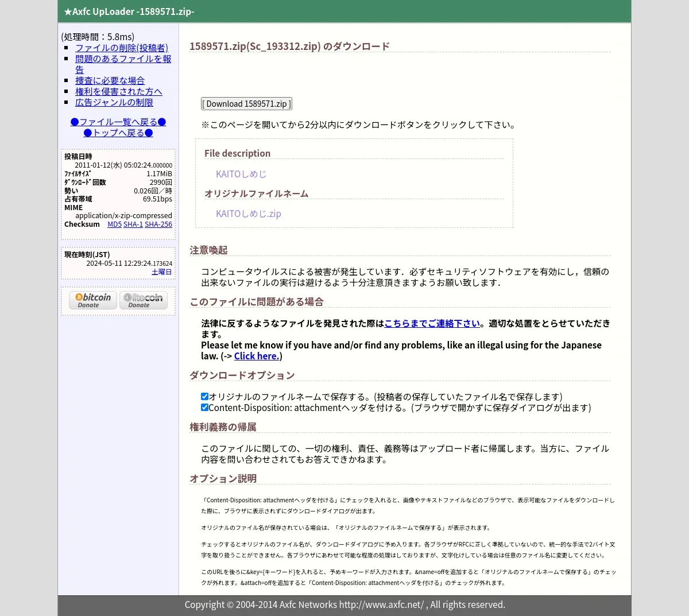The image size is (689, 616).
Task: Click the 処理時間：5.8ms text
Action: point(98,37)
